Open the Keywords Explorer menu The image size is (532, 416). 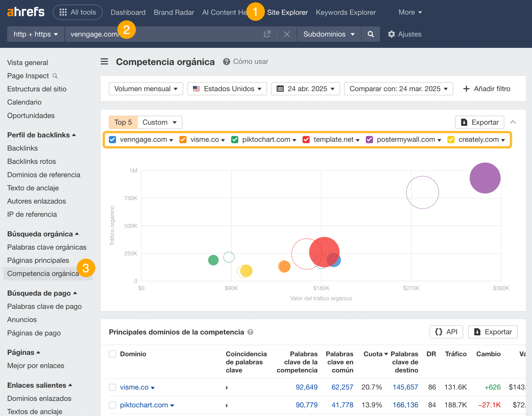345,12
